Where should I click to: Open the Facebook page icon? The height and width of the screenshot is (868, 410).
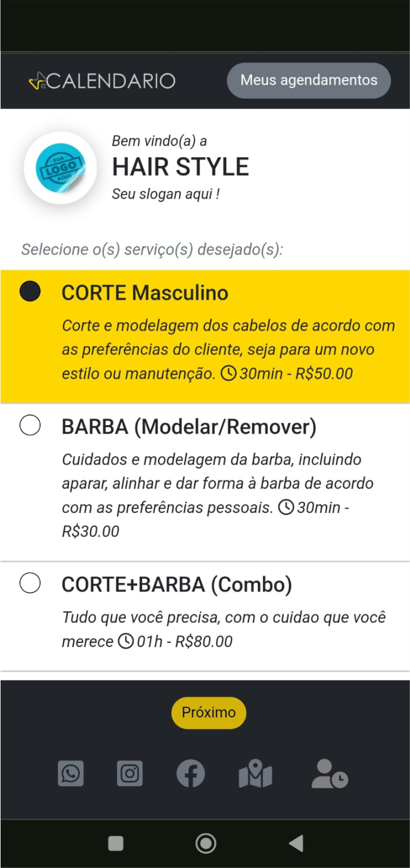pyautogui.click(x=190, y=774)
